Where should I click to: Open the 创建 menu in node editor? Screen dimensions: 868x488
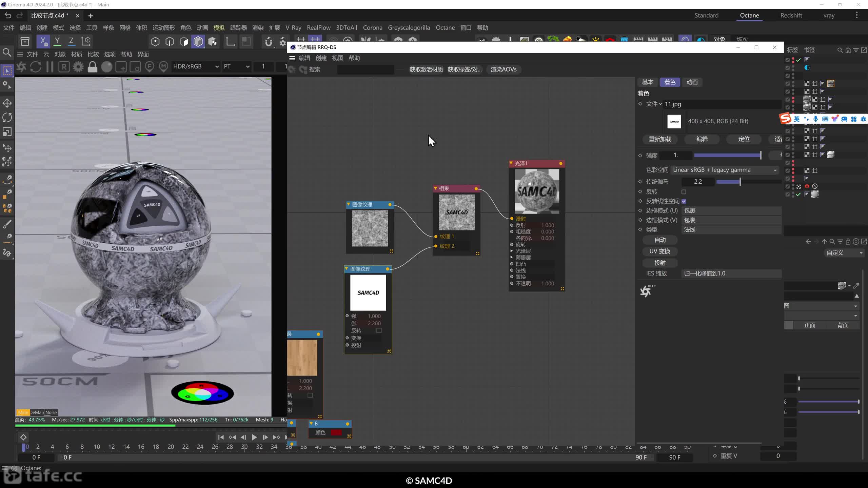321,58
